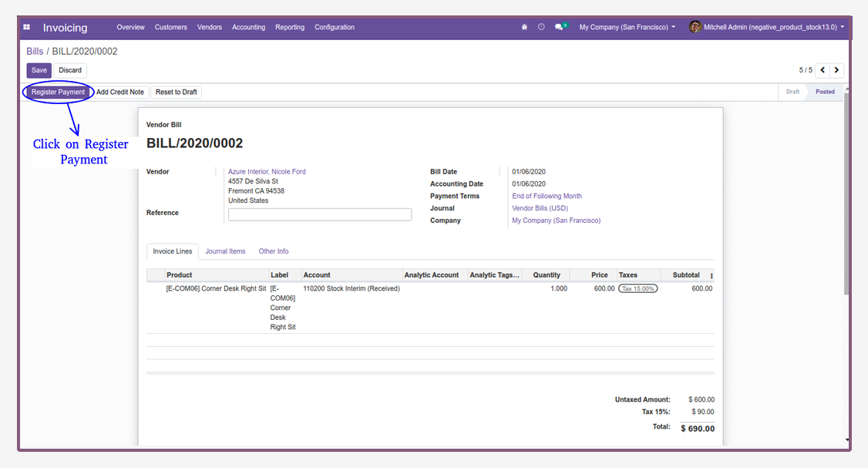The width and height of the screenshot is (868, 468).
Task: Click the $ 690.00 total amount
Action: pos(698,429)
